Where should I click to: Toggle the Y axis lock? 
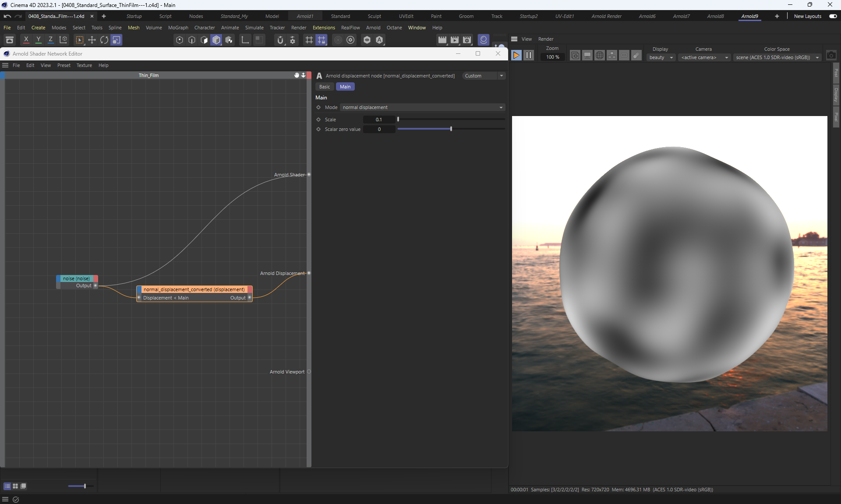click(x=39, y=40)
